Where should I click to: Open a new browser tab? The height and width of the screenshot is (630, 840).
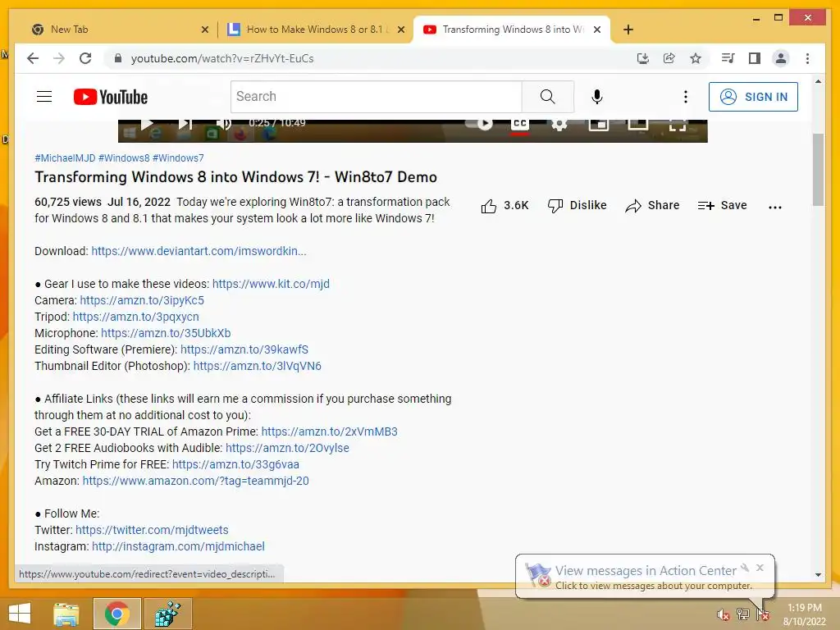[x=628, y=30]
